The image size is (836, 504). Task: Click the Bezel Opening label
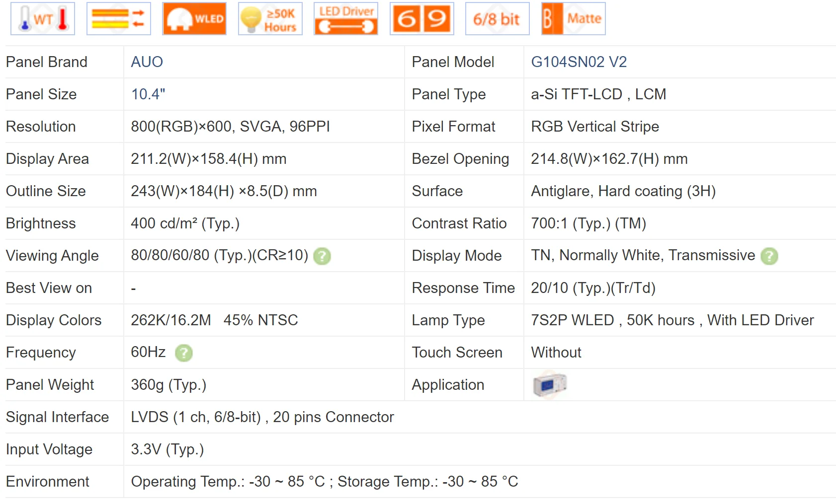tap(460, 159)
